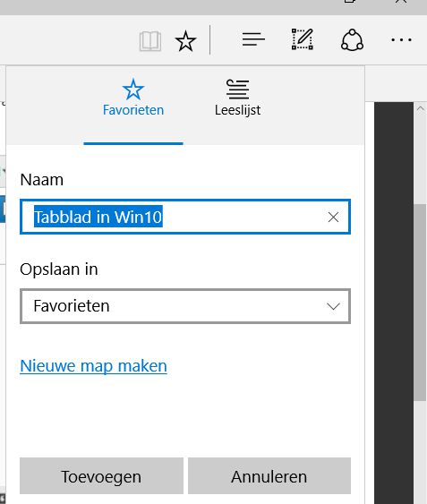Click in the Naam text field

coord(185,217)
